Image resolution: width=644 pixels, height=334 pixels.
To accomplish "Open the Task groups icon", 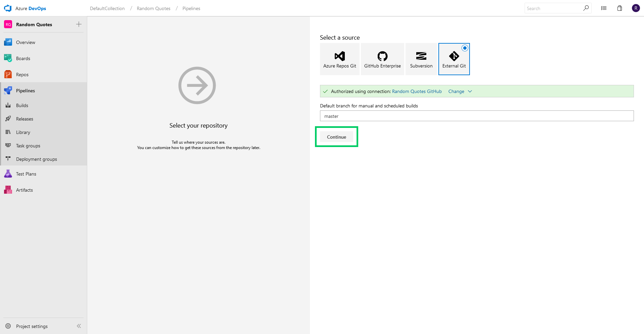I will [8, 146].
